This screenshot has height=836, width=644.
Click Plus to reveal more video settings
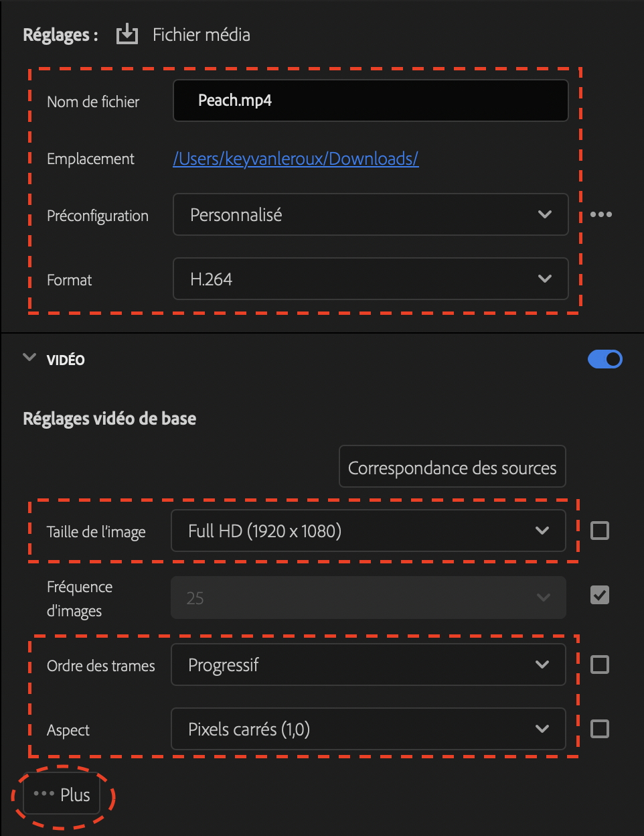62,794
